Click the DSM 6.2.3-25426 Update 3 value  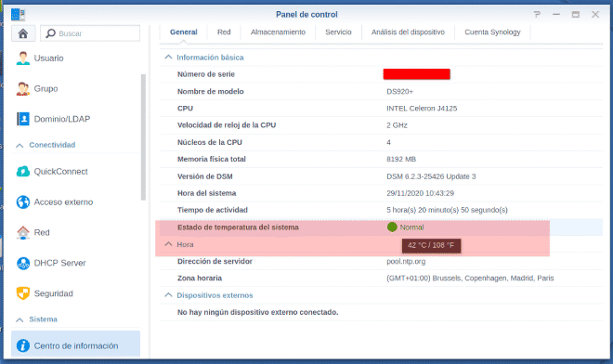click(431, 176)
